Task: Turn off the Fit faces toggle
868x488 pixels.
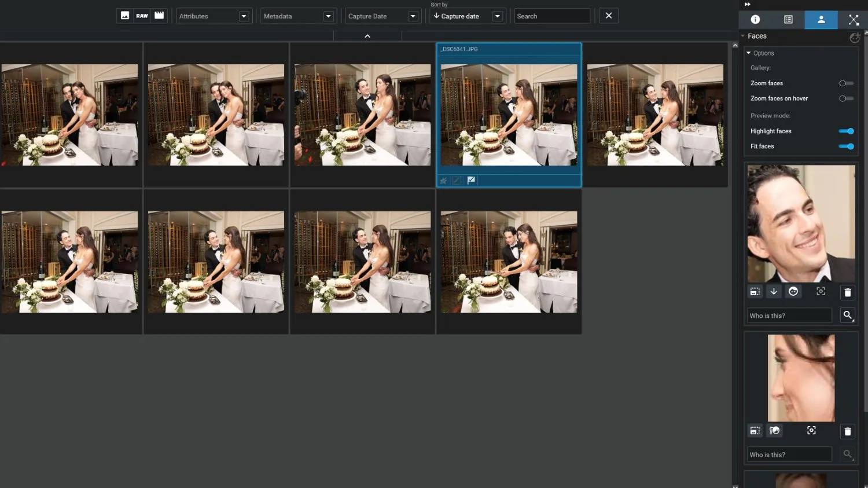Action: pos(846,146)
